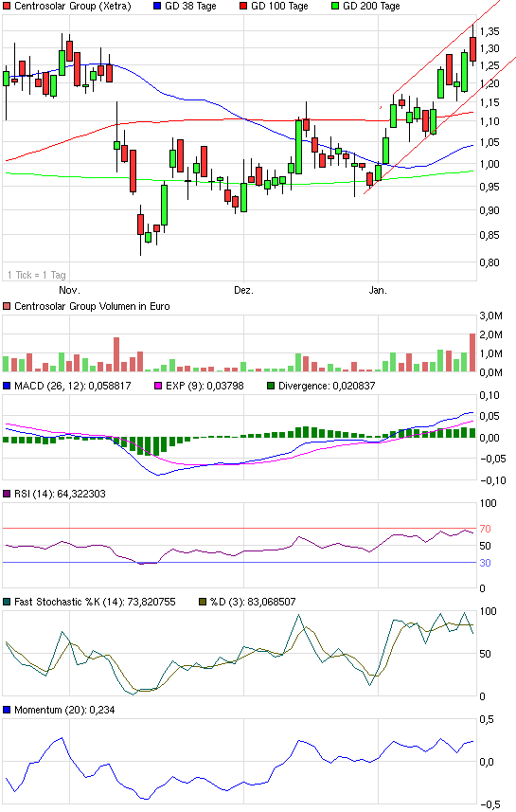Screen dimensions: 516x812
Task: Click the GD 200 Tage legend label
Action: click(x=371, y=7)
